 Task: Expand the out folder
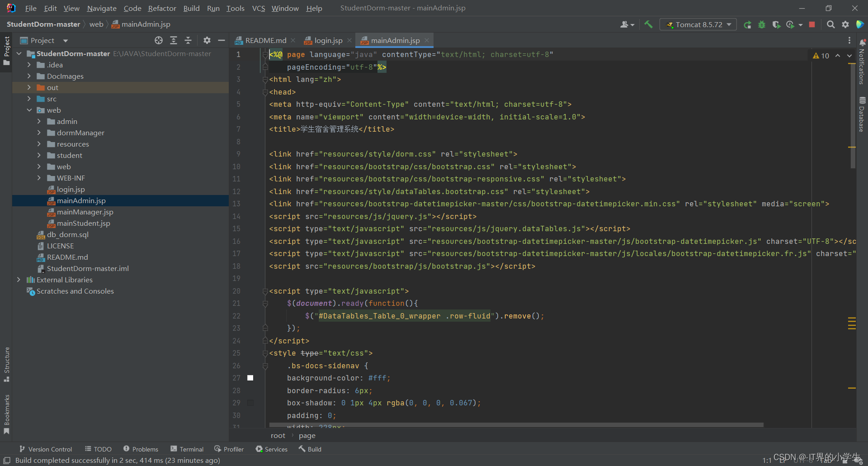[x=29, y=87]
